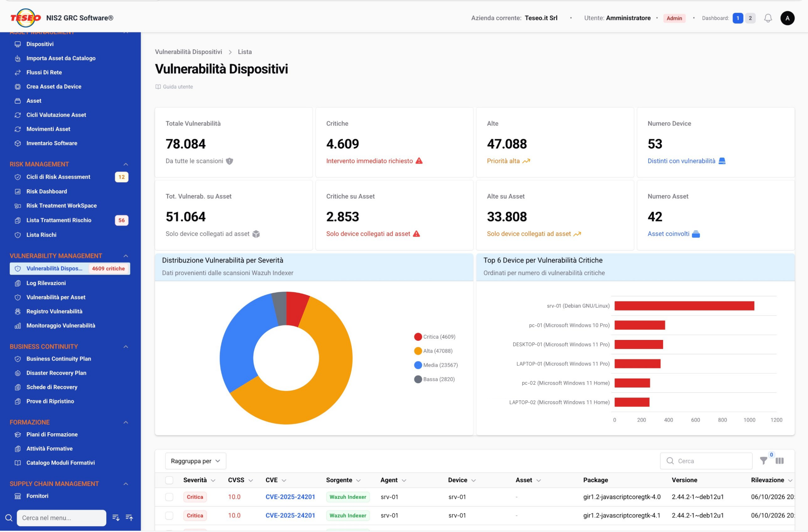Click the TESEO logo
Viewport: 808px width, 532px height.
26,18
